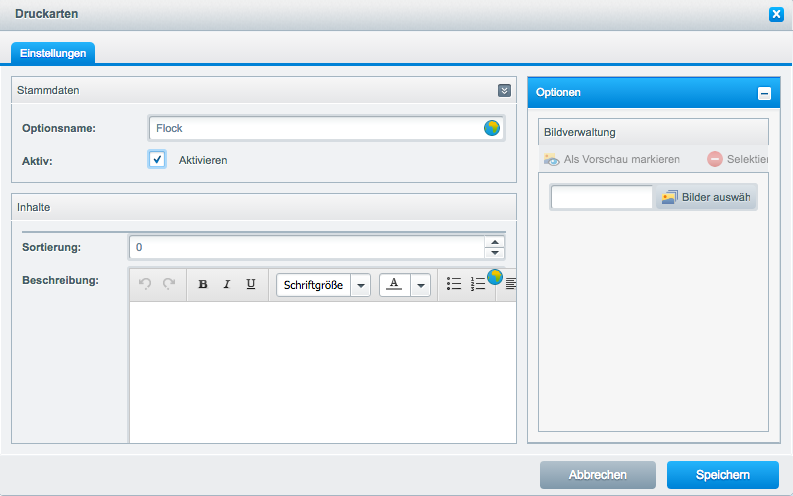Click Als Vorschau markieren in Bildverwaltung
The width and height of the screenshot is (793, 496).
point(611,159)
